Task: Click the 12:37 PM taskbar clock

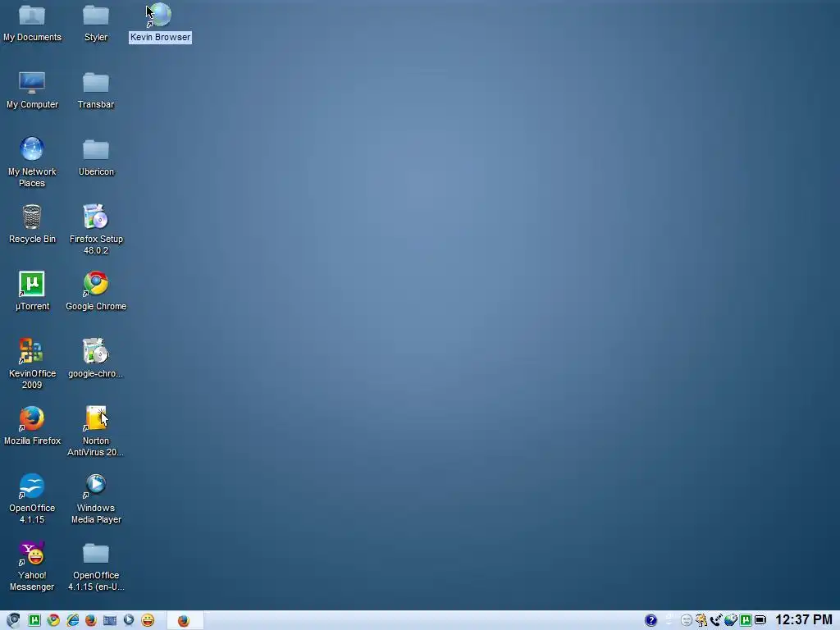Action: coord(804,620)
